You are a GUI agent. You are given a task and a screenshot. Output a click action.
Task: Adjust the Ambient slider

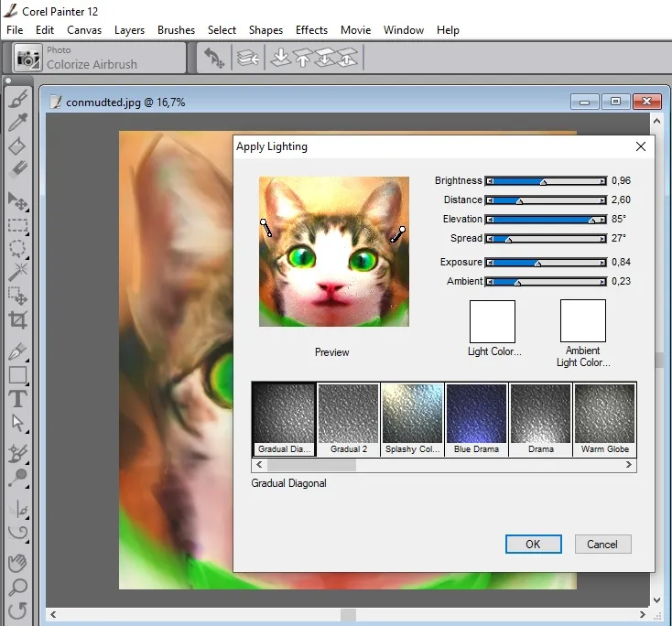546,282
